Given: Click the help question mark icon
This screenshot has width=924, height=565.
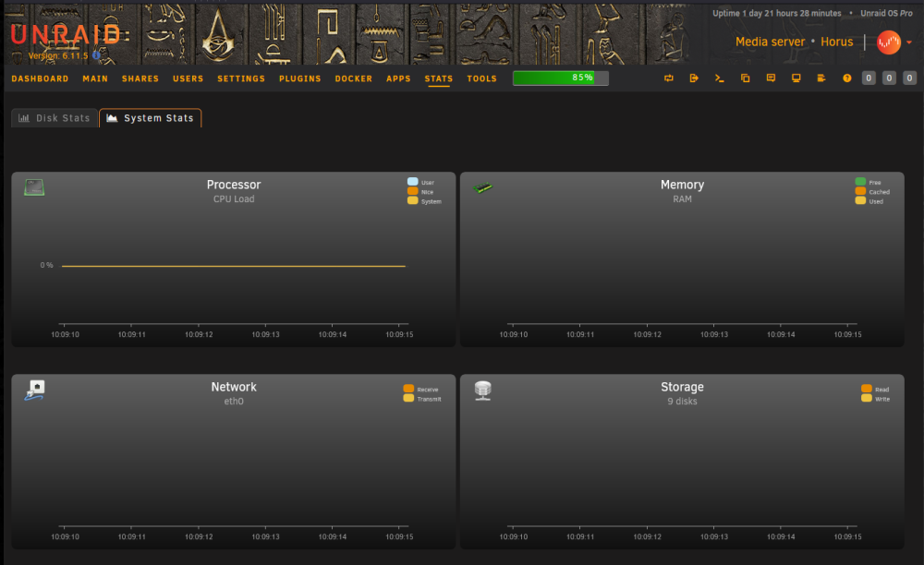Looking at the screenshot, I should pos(846,78).
